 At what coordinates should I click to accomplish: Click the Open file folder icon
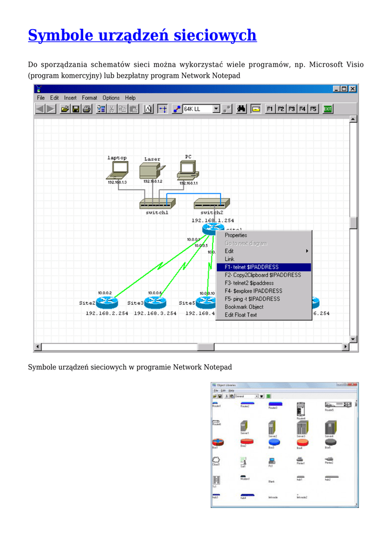click(x=65, y=109)
